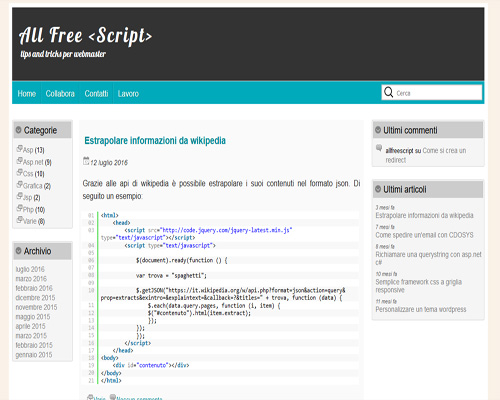Open the marzo 2015 archive
Viewport: 500px width, 400px height.
(x=31, y=336)
